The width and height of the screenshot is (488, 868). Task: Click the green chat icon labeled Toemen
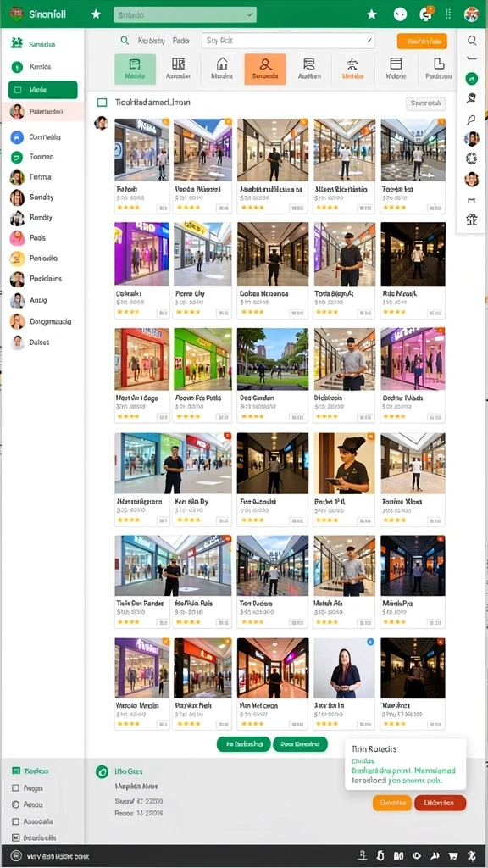17,157
